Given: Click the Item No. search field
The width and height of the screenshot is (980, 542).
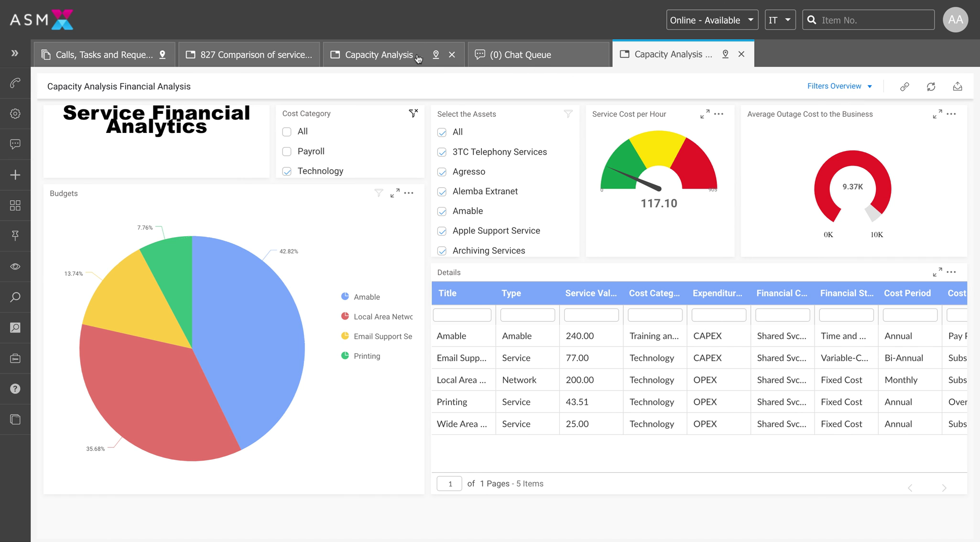Looking at the screenshot, I should pyautogui.click(x=868, y=20).
